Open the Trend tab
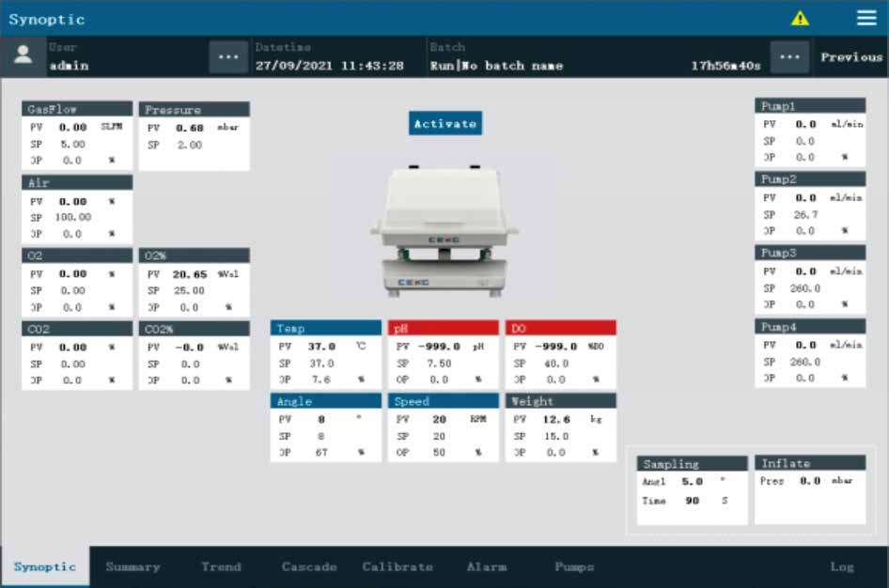889x588 pixels. pyautogui.click(x=221, y=566)
